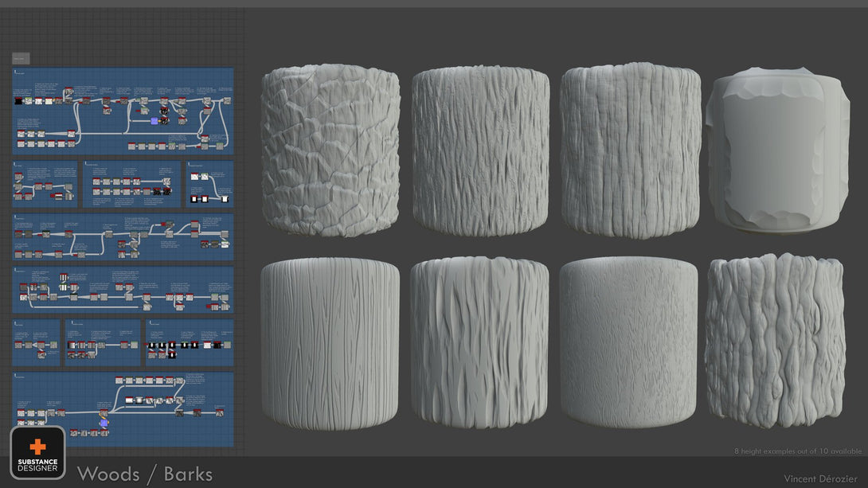868x488 pixels.
Task: Select the cracked scaly bark cylinder preview
Action: [x=330, y=150]
